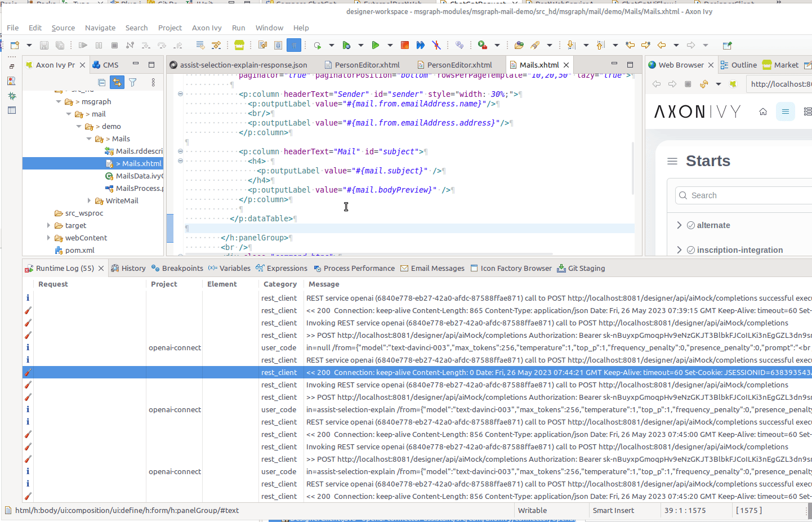Click the Save All icon in the toolbar

tap(60, 45)
